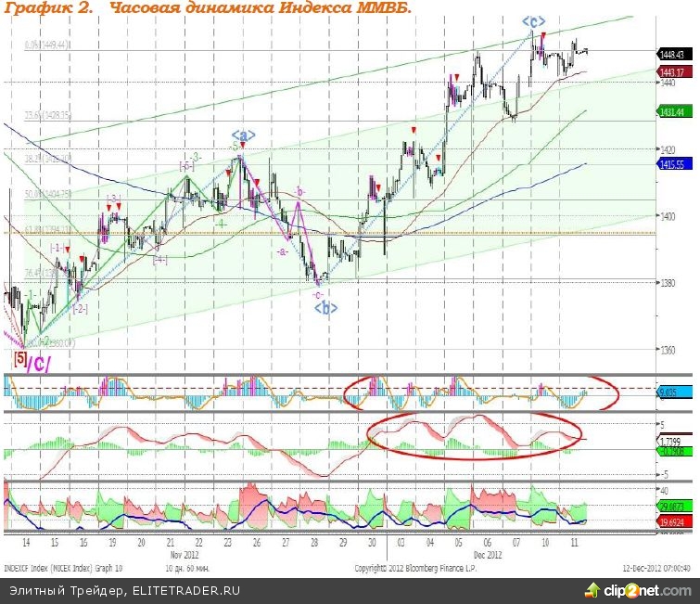The image size is (700, 604).
Task: Click the 23.6% Fibonacci level label
Action: pos(34,118)
